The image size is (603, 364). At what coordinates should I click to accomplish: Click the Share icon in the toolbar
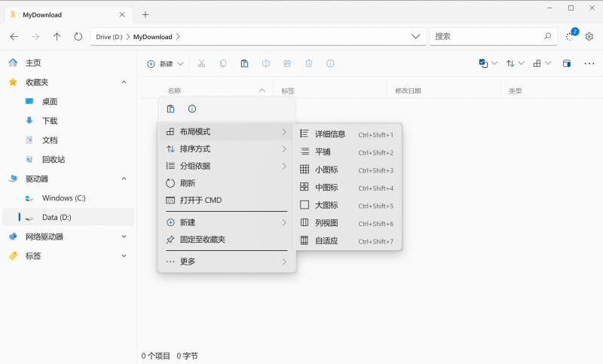(x=287, y=63)
